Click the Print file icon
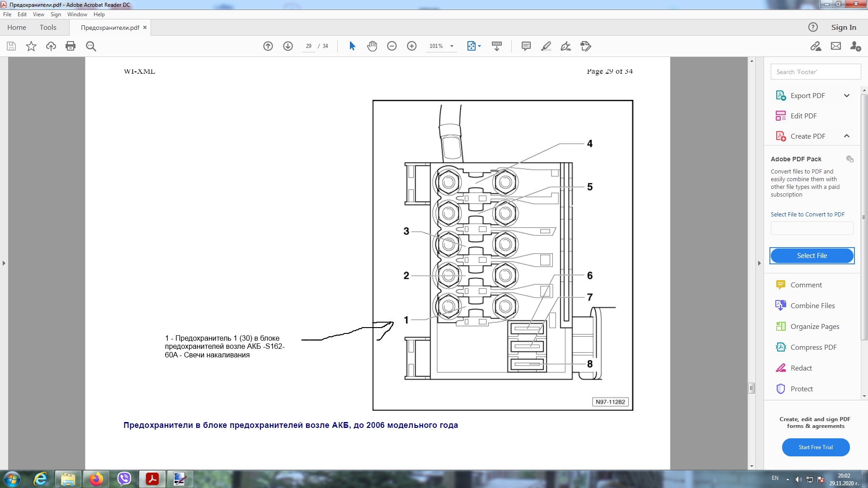 click(71, 46)
